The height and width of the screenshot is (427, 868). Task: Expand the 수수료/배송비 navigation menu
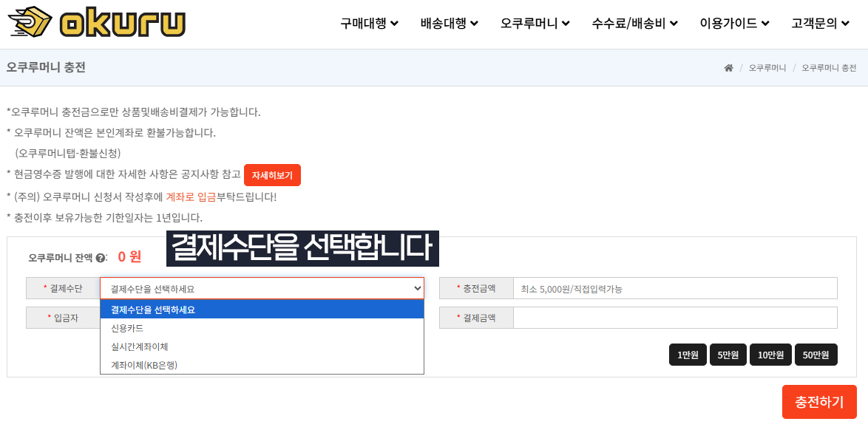pyautogui.click(x=635, y=23)
